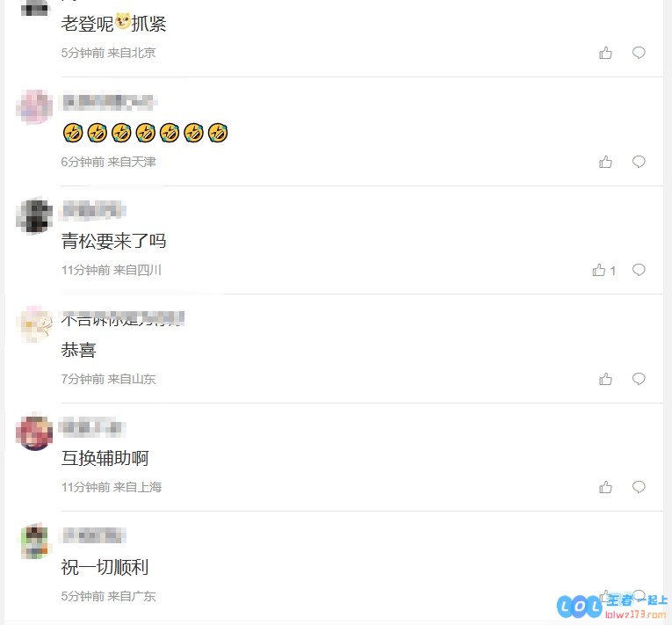Viewport: 672px width, 625px height.
Task: Reply to the comment 青松要来了吗
Action: point(639,270)
